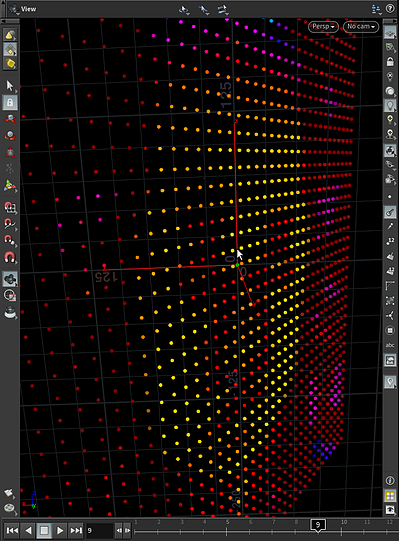The image size is (399, 541).
Task: Activate the Rotate tool icon
Action: 10,135
